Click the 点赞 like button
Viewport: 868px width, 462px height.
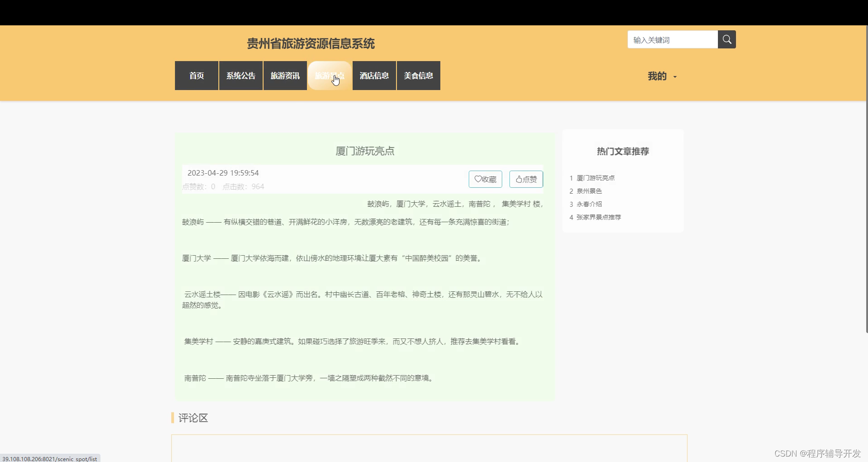[526, 179]
